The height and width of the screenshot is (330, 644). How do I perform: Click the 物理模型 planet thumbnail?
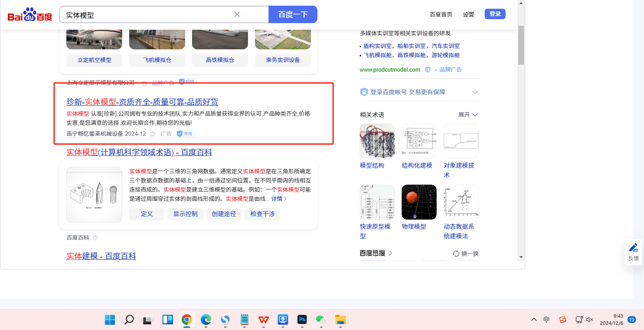coord(419,202)
